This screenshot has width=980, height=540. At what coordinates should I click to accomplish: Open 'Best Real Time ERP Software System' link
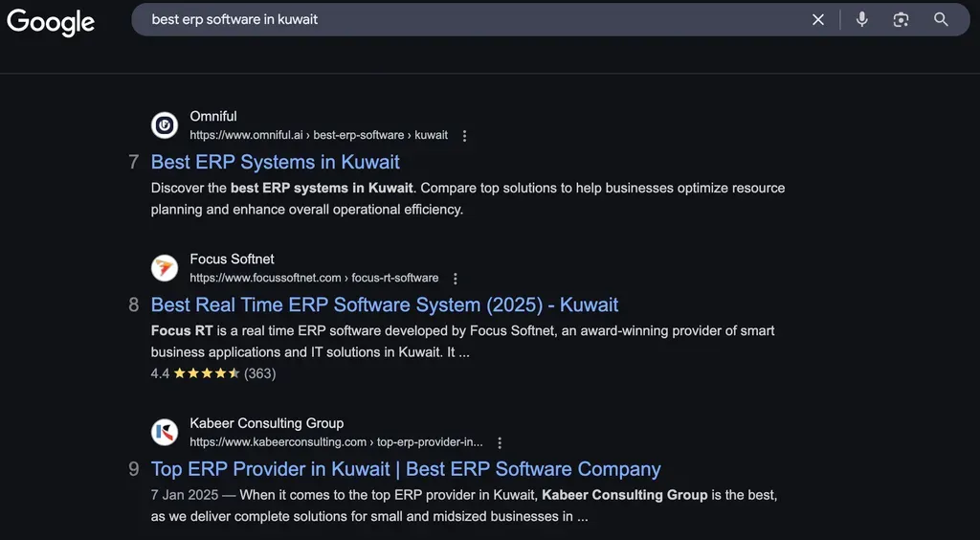[x=385, y=305]
